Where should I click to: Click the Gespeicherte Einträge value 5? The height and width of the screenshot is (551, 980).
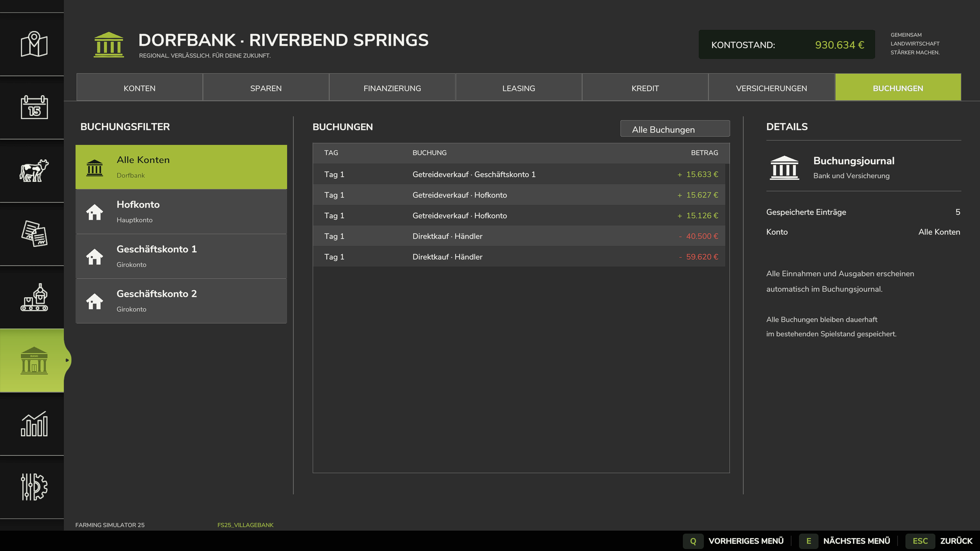[x=958, y=212]
